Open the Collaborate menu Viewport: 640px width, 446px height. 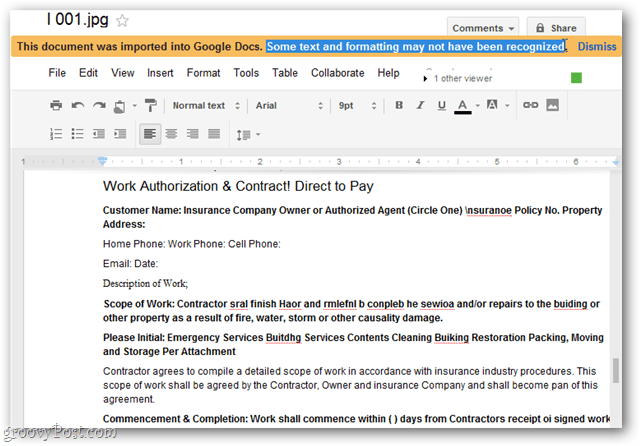click(x=338, y=73)
